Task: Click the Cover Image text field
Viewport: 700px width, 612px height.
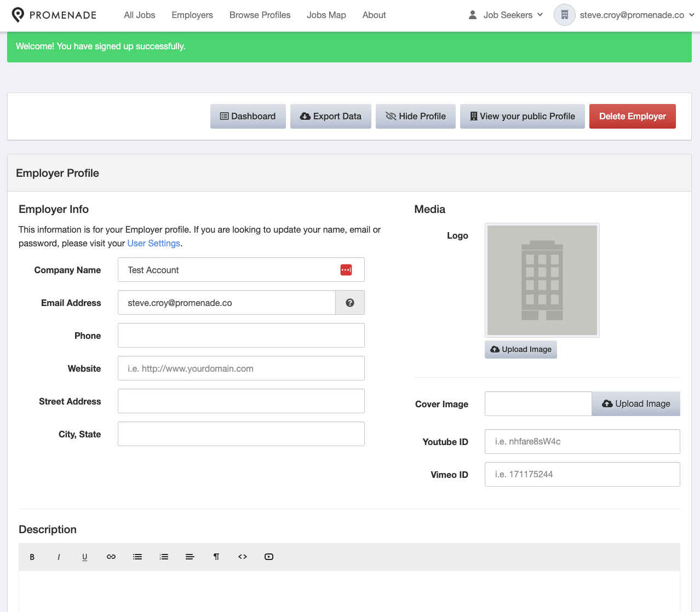Action: click(538, 403)
